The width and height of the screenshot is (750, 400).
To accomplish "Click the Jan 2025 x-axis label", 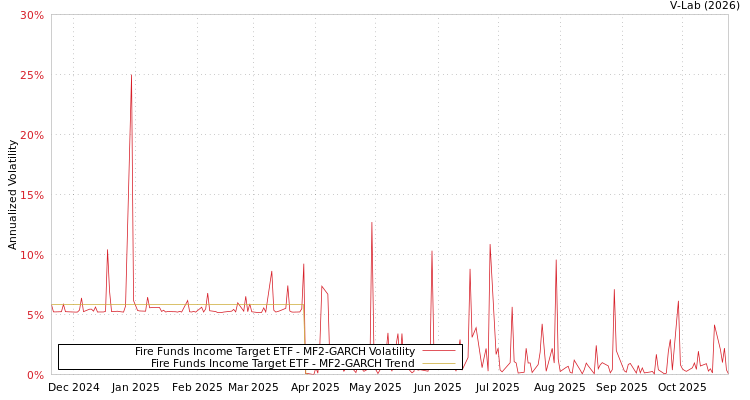I will click(x=135, y=388).
